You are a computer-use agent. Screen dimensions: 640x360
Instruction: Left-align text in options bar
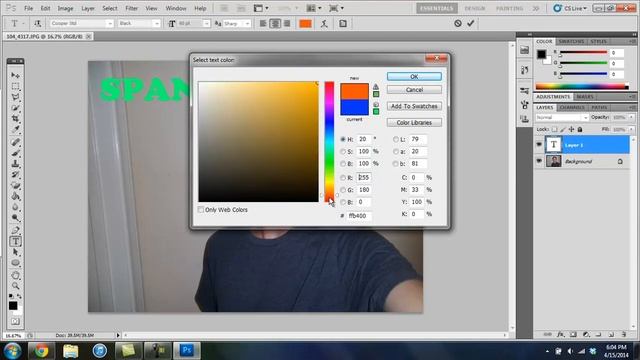263,24
